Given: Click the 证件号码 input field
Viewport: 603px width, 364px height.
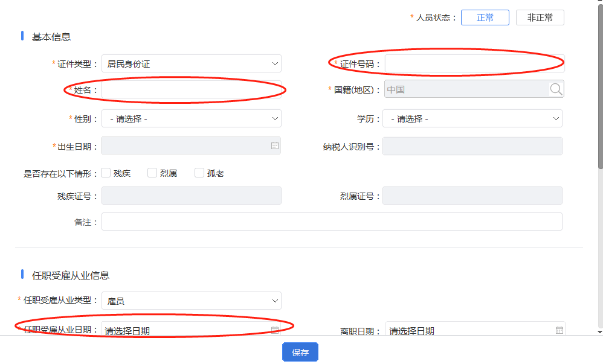Looking at the screenshot, I should coord(474,63).
